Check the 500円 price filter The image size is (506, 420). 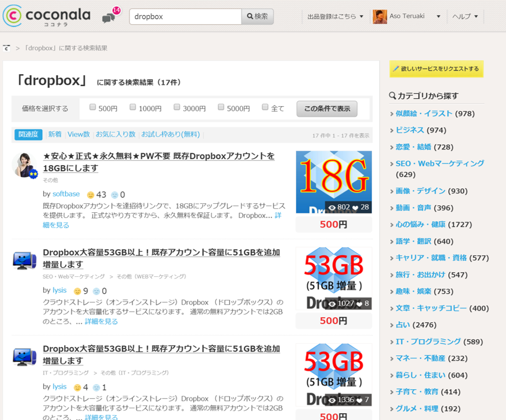pyautogui.click(x=92, y=107)
